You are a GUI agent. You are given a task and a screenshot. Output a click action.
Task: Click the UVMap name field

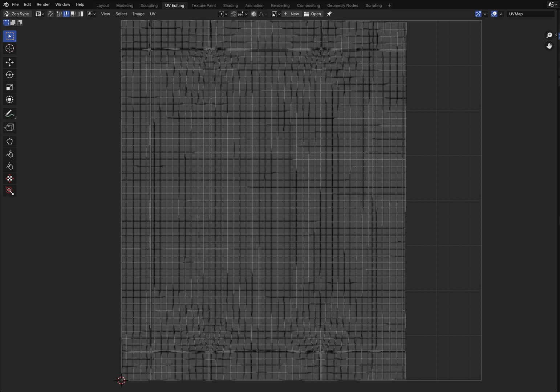click(531, 14)
